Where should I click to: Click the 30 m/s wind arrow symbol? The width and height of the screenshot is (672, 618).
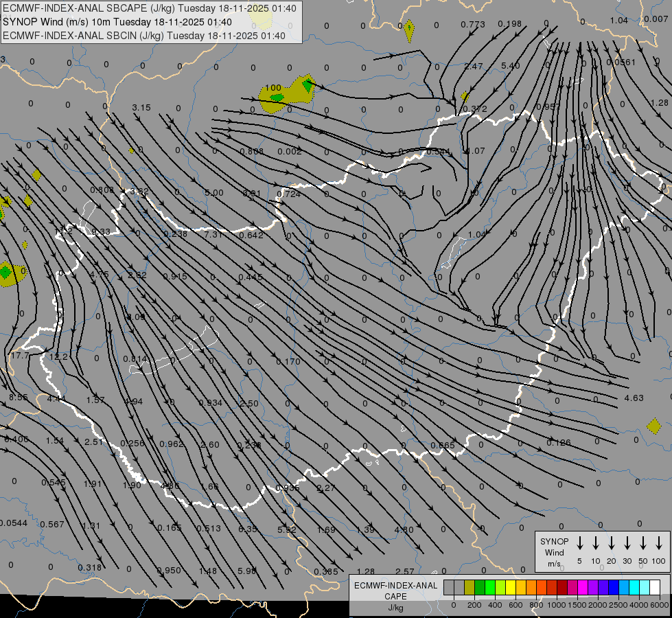[x=627, y=543]
